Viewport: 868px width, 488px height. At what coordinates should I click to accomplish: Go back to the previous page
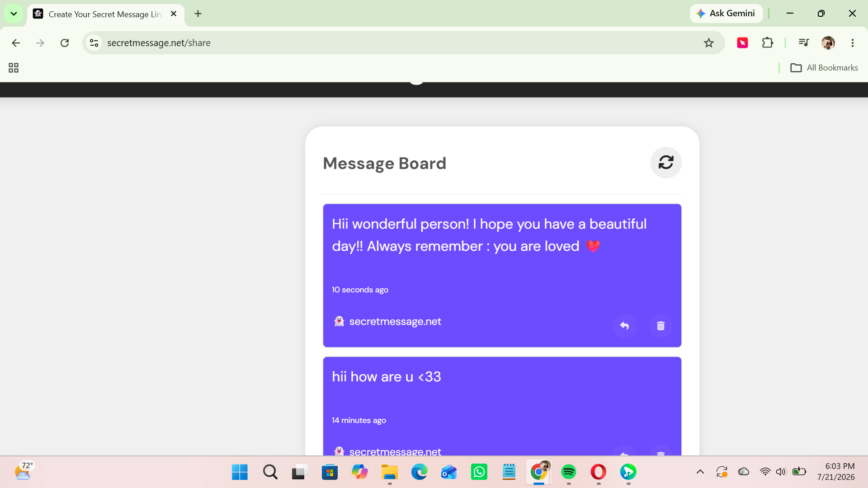click(x=16, y=43)
